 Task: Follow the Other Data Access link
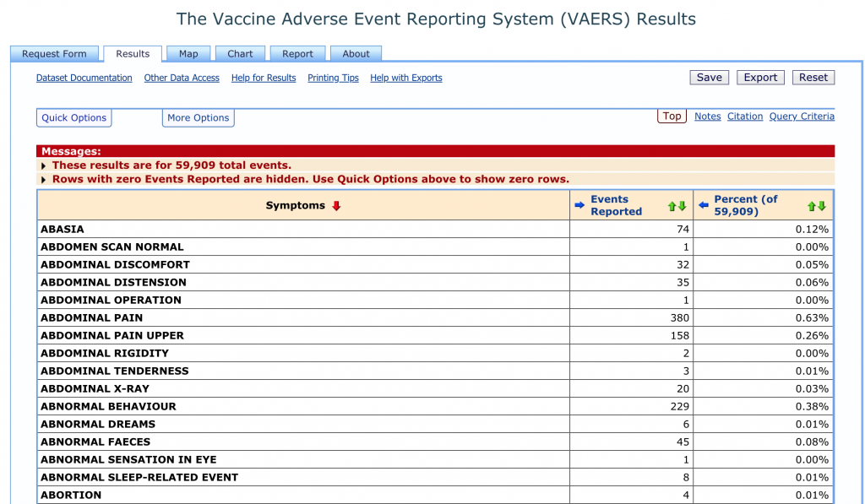[182, 78]
